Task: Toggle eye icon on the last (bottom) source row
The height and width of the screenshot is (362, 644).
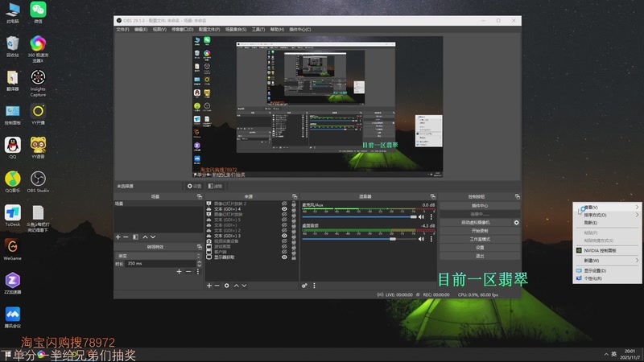Action: tap(284, 257)
